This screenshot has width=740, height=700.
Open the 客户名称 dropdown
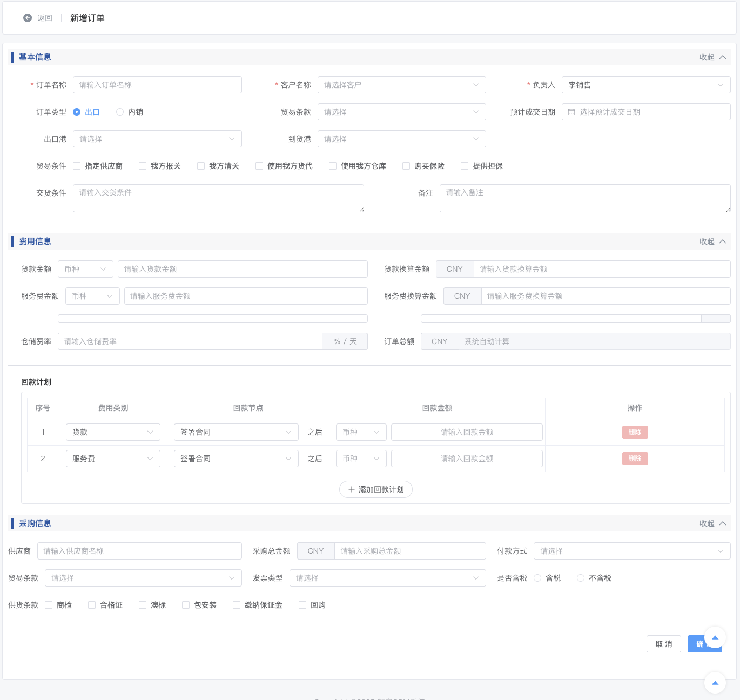[401, 85]
